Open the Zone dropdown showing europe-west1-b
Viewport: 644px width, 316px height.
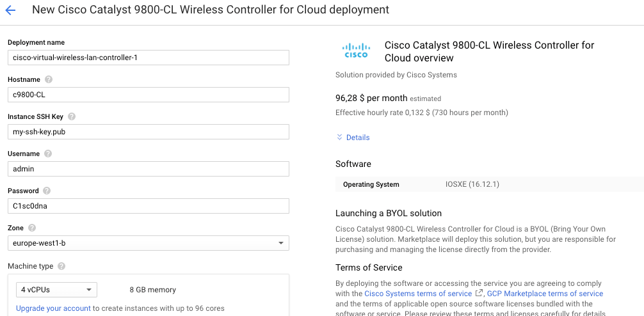tap(148, 243)
